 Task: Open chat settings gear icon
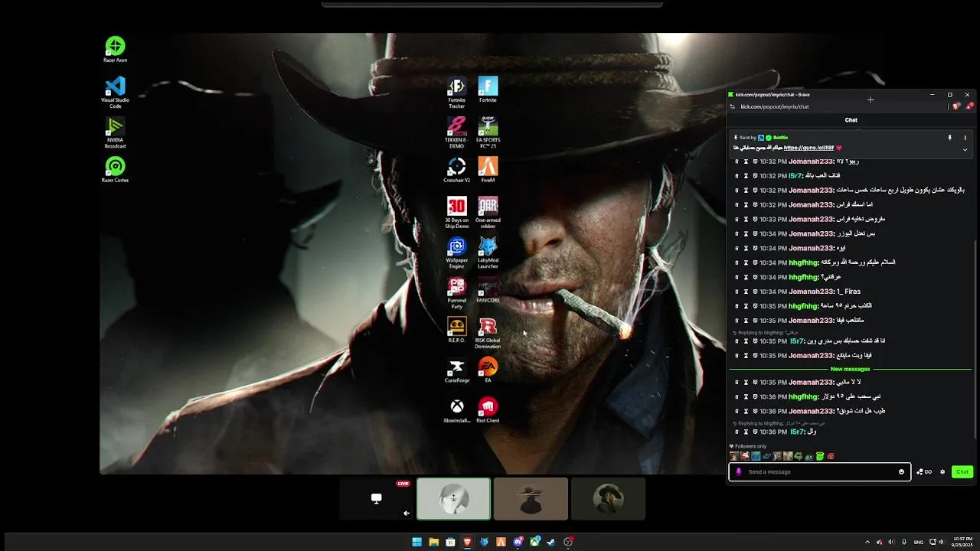coord(942,471)
